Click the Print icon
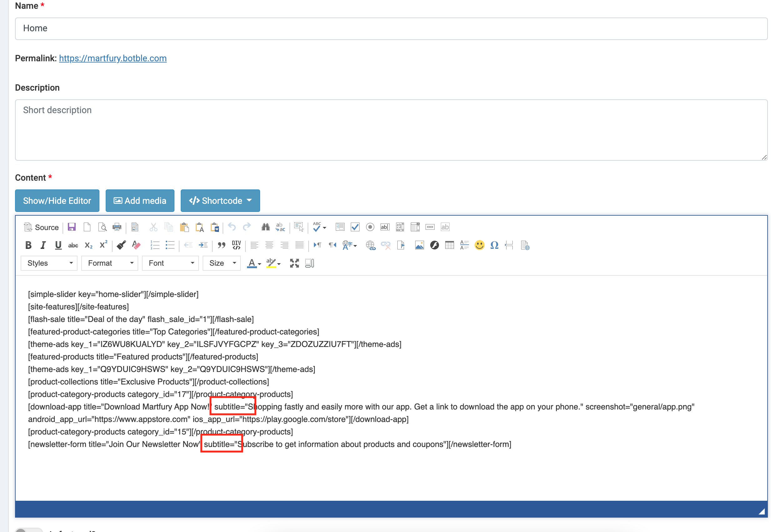Screen dimensions: 771x532 pyautogui.click(x=117, y=227)
